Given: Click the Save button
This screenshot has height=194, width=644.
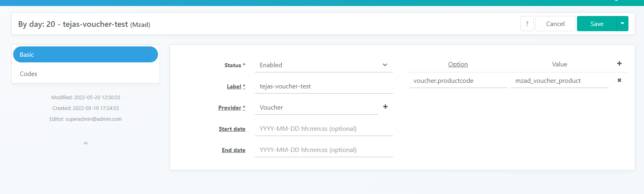Looking at the screenshot, I should click(597, 24).
